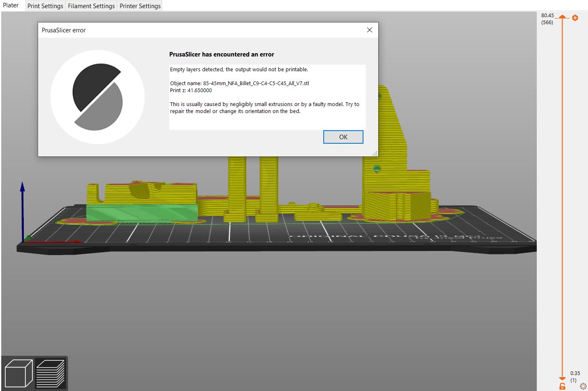Jump to top layer via the orange up arrow
588x391 pixels.
tap(562, 17)
